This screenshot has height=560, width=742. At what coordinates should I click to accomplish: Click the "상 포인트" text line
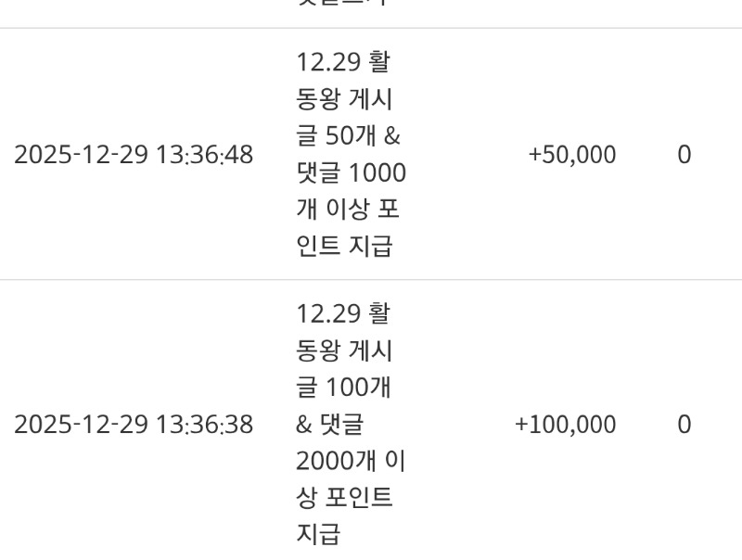(x=344, y=497)
